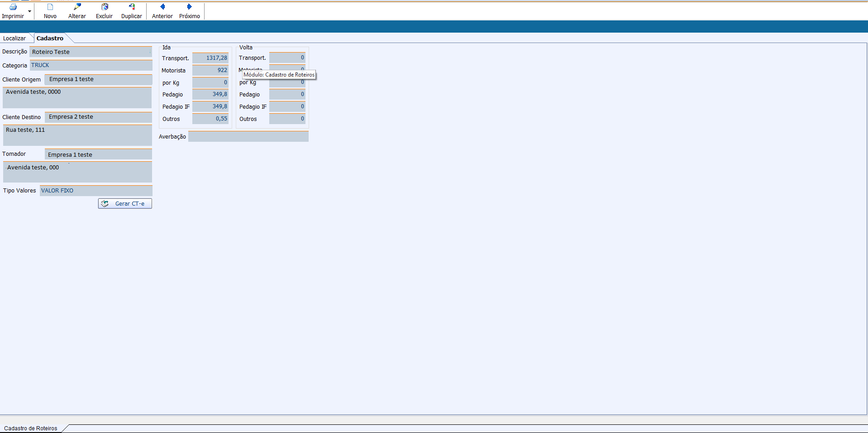Viewport: 868px width, 433px height.
Task: Go to next record with Próximo arrow
Action: tap(189, 7)
